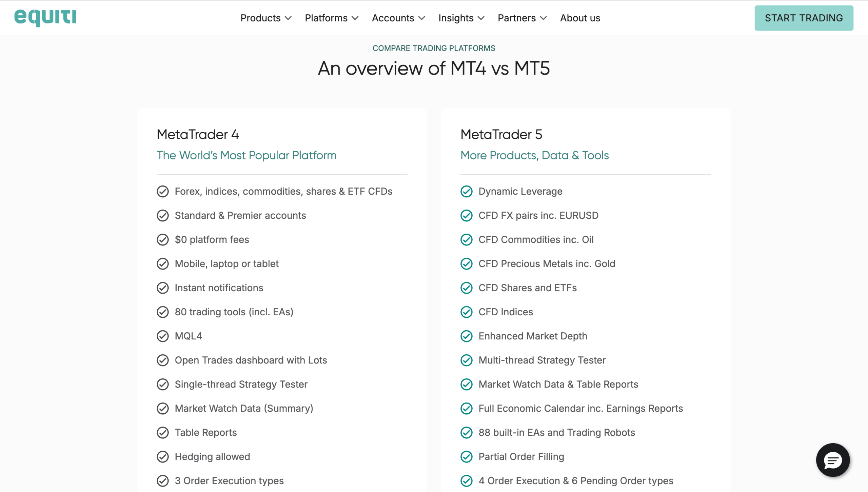868x492 pixels.
Task: Click 'CFD Shares and ETFs' text
Action: (x=528, y=288)
